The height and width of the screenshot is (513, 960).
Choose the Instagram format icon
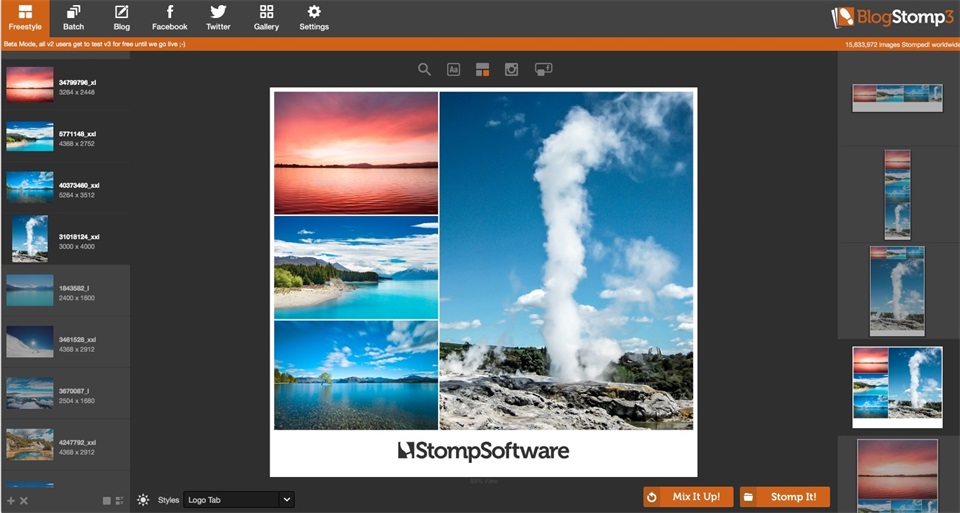tap(511, 69)
